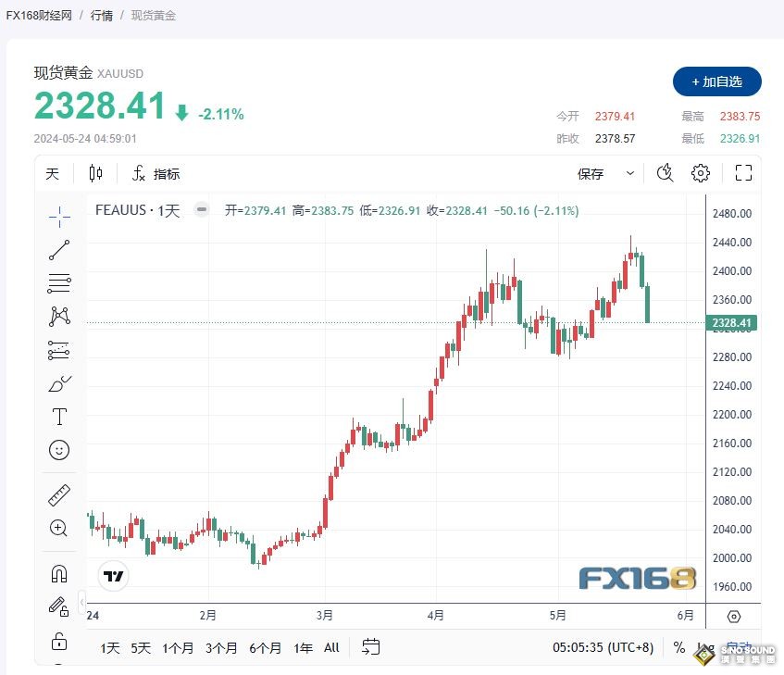Click the 昨收 2378.57 value
The width and height of the screenshot is (784, 675).
615,139
